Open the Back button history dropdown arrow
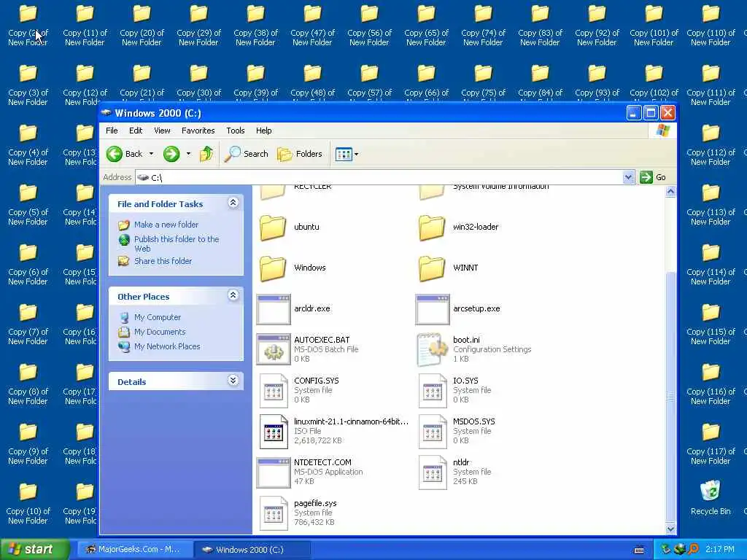747x560 pixels. pyautogui.click(x=151, y=154)
